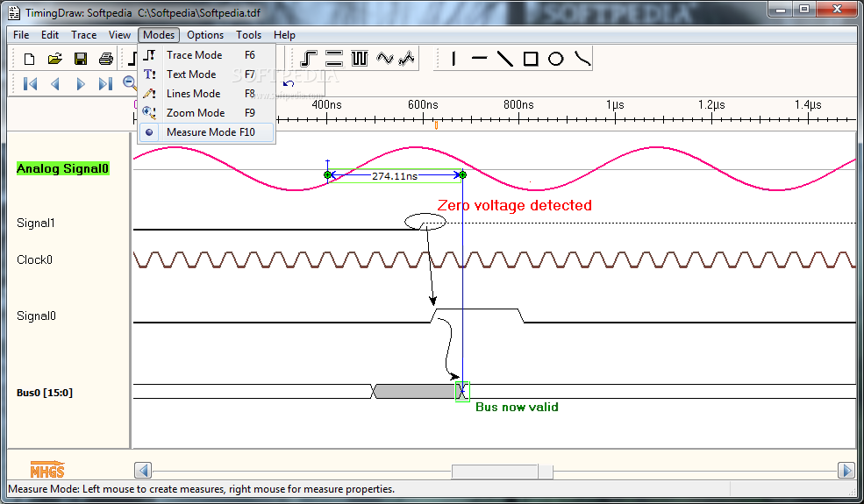Select the Analog Signal0 trace label

coord(63,168)
